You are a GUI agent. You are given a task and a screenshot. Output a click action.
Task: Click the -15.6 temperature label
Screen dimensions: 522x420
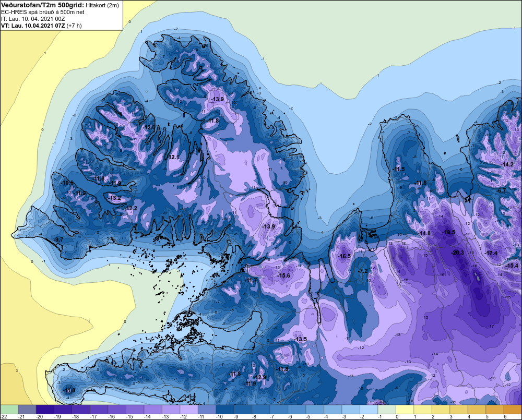click(x=283, y=275)
